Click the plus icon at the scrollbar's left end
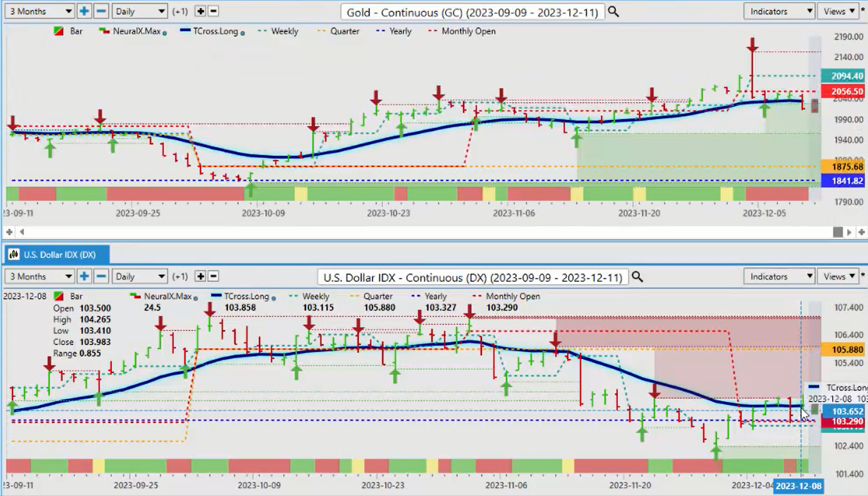The width and height of the screenshot is (868, 496). (x=9, y=232)
